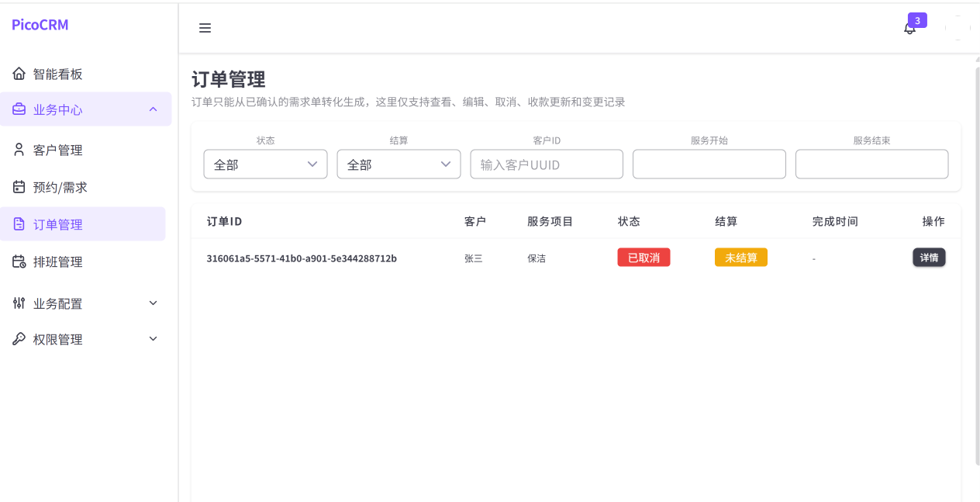Click the PicoCRM logo
Viewport: 980px width, 502px height.
pyautogui.click(x=40, y=25)
